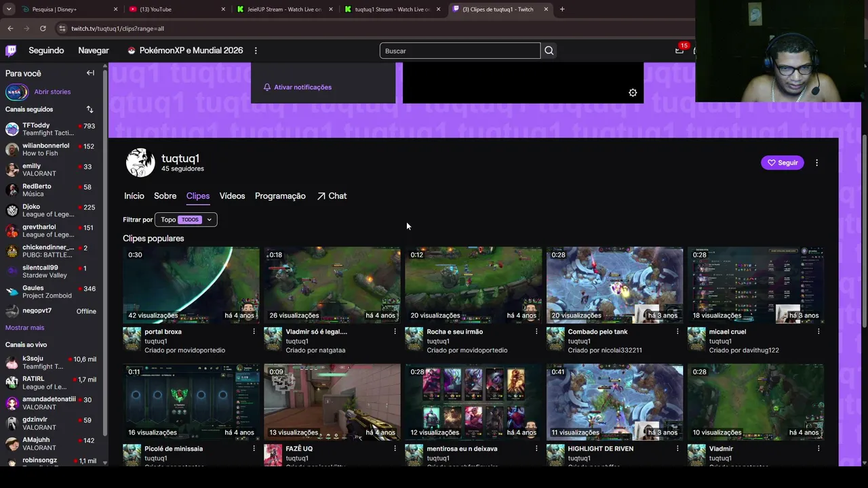Click the site info icon in the address bar

[62, 28]
